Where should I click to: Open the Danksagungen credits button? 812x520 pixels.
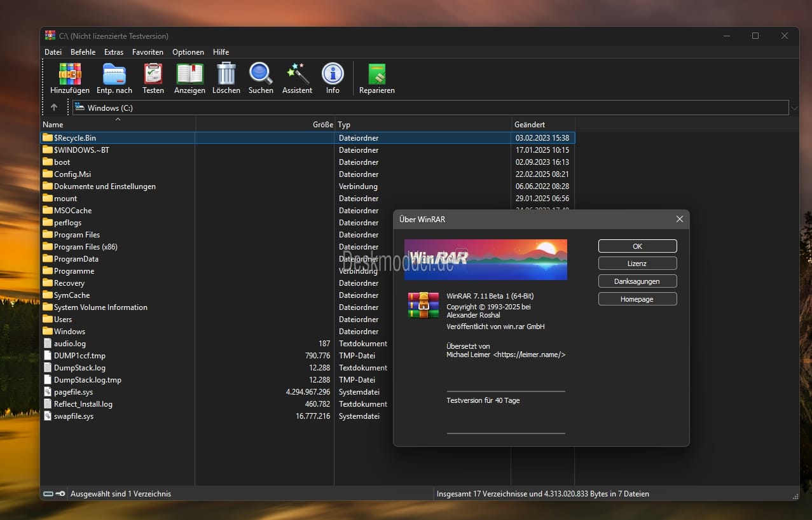point(637,281)
